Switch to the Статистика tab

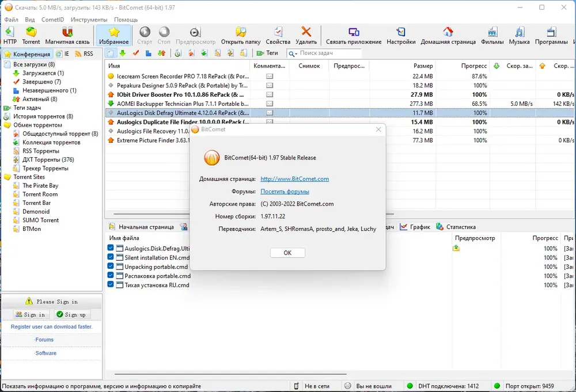[456, 227]
